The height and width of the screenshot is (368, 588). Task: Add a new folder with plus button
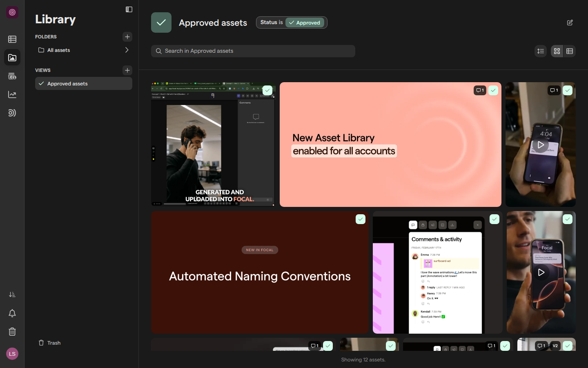(x=127, y=37)
